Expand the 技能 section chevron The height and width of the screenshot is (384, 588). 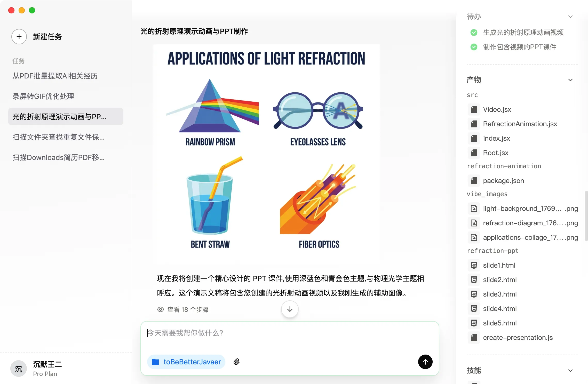tap(570, 371)
